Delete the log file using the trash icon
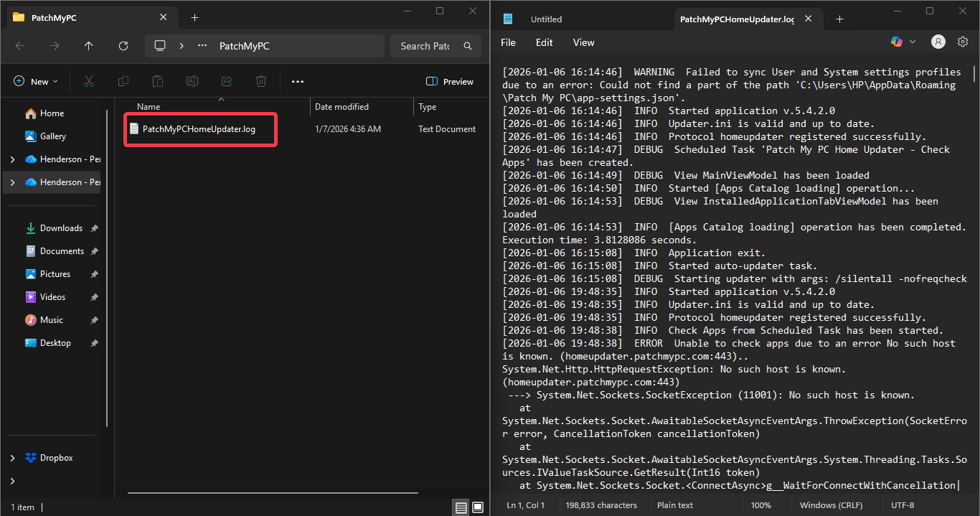980x516 pixels. (x=260, y=81)
